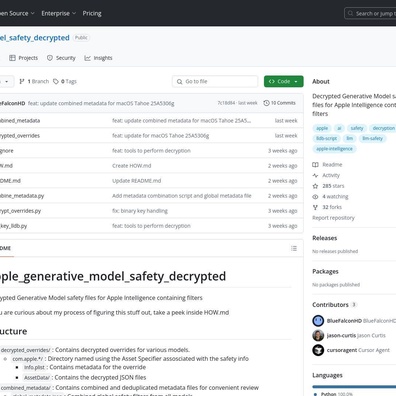Image resolution: width=396 pixels, height=396 pixels.
Task: Open the README.md file in list
Action: coord(10,181)
